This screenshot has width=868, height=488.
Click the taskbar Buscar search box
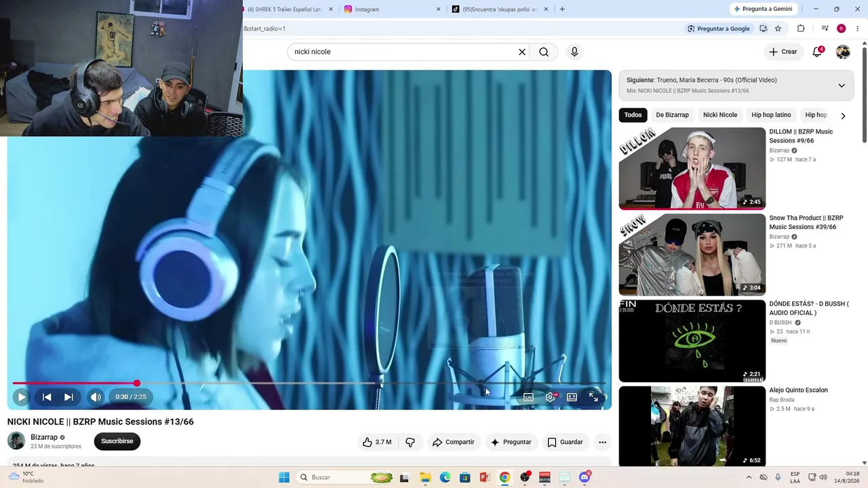[x=346, y=477]
